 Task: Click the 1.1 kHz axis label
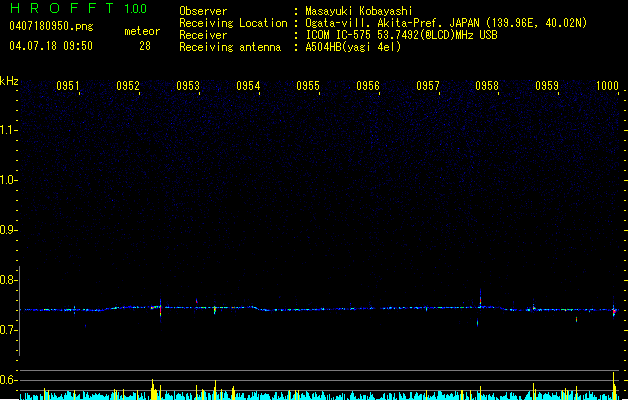8,130
